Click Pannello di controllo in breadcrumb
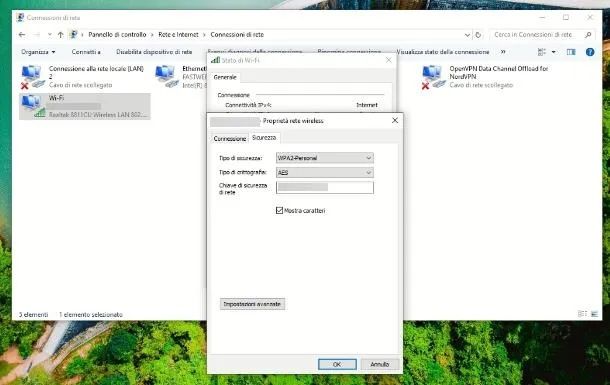Viewport: 610px width, 385px height. coord(117,35)
